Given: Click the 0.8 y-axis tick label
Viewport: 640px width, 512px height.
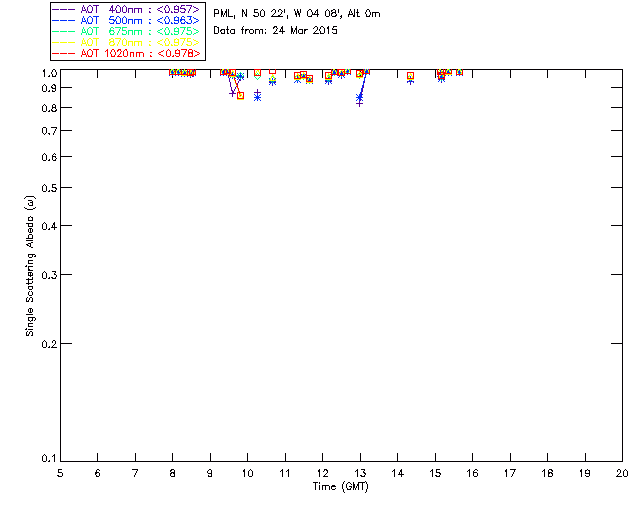Looking at the screenshot, I should pos(51,108).
